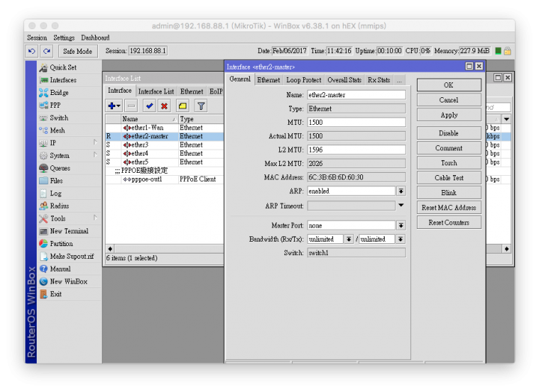Select the pppoe-out1 interface row
The width and height of the screenshot is (539, 392).
click(x=164, y=180)
